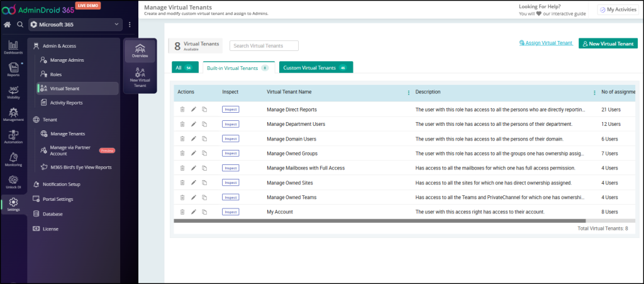
Task: Open Activity Reports menu item
Action: coord(66,103)
